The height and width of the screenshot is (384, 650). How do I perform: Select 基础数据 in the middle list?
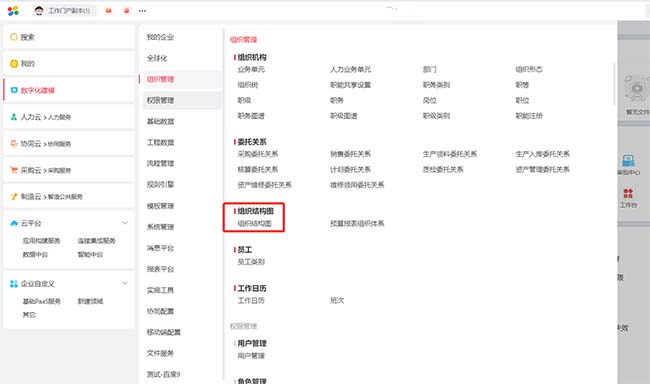coord(160,122)
